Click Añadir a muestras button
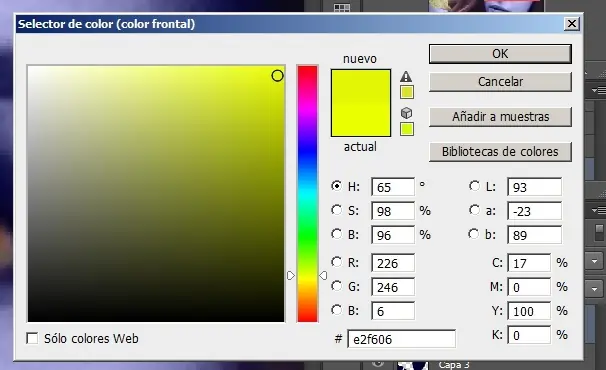 pos(500,116)
